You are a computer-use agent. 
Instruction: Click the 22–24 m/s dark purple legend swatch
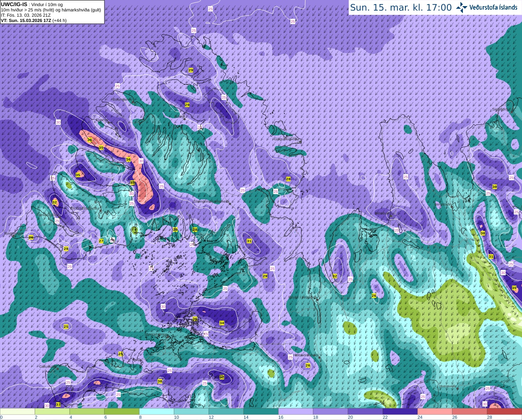[400, 411]
